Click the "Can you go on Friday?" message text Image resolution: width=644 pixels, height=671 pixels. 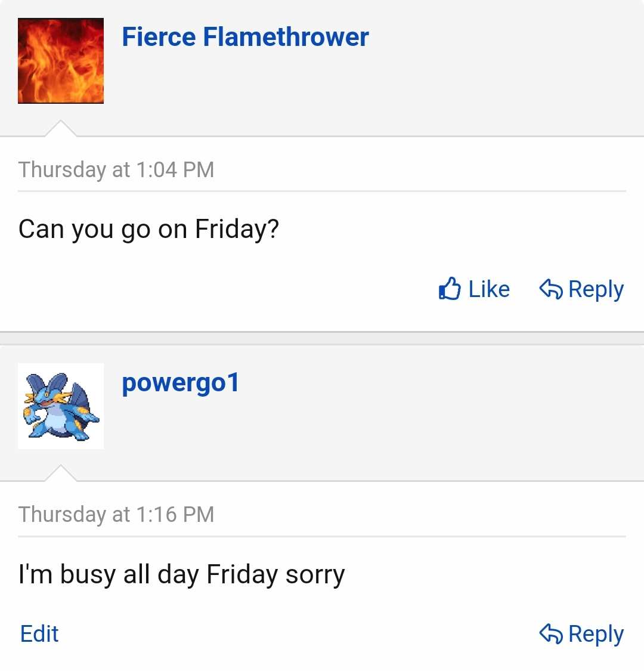[148, 230]
